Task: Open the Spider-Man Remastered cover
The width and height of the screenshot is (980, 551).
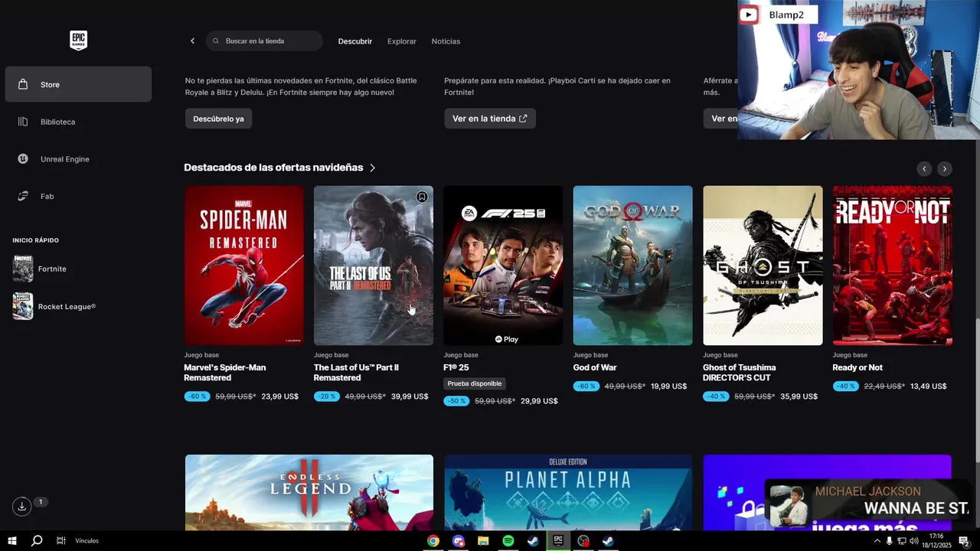Action: [x=244, y=266]
